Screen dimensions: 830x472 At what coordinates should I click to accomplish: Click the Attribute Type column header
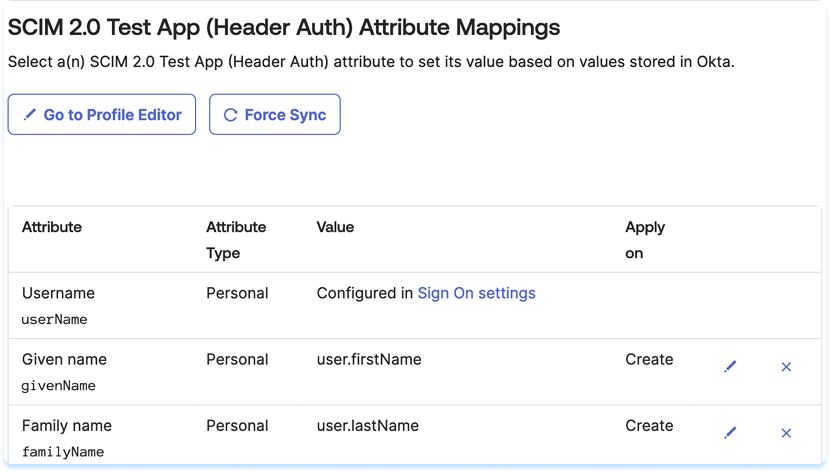point(236,240)
